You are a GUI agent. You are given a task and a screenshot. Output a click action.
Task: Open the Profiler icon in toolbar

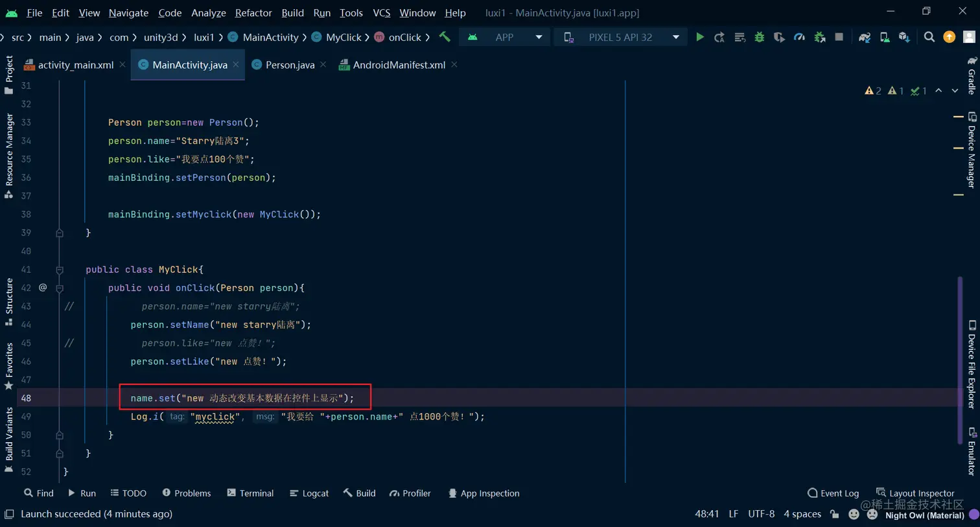tap(799, 38)
